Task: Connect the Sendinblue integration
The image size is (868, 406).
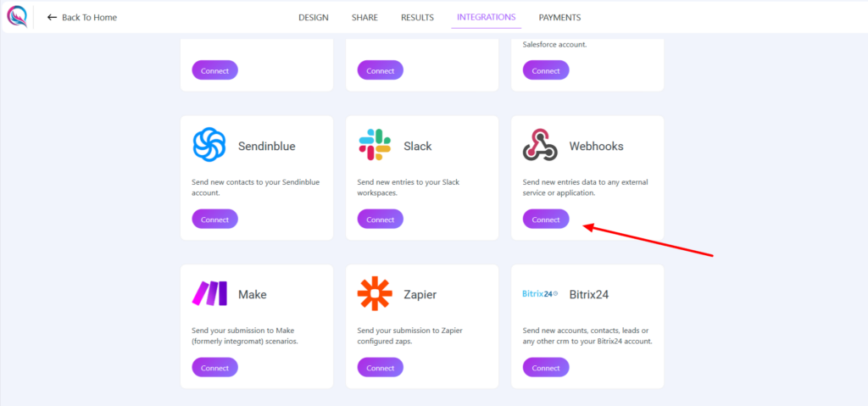Action: pyautogui.click(x=214, y=220)
